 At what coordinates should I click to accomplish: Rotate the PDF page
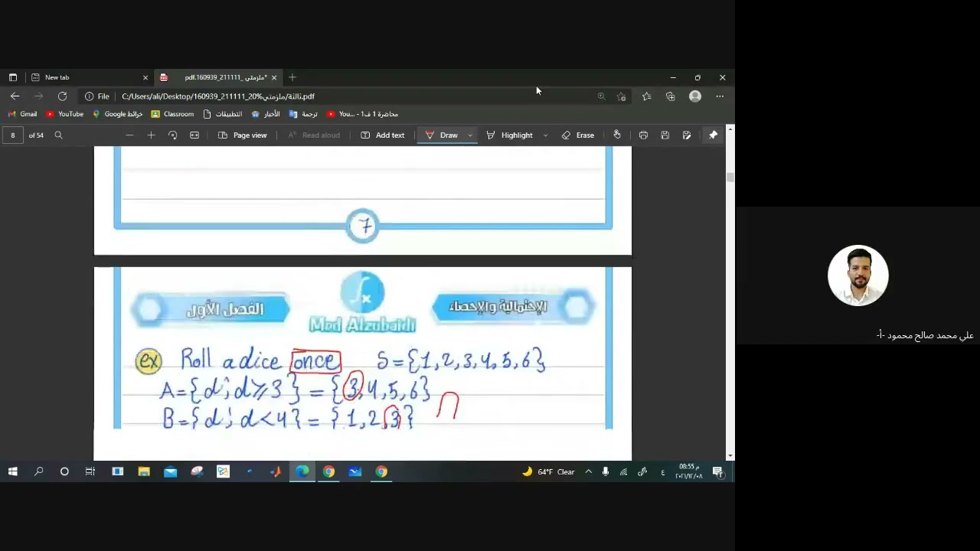coord(172,135)
